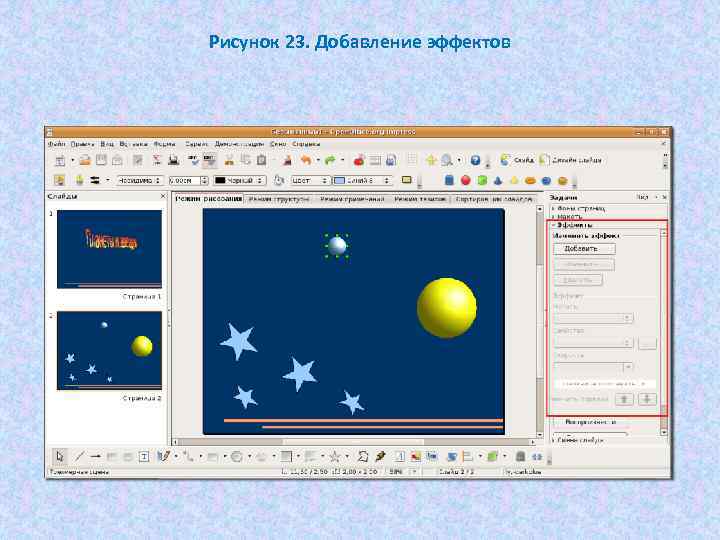Select the green 3D cube shape
The height and width of the screenshot is (540, 720).
point(482,180)
